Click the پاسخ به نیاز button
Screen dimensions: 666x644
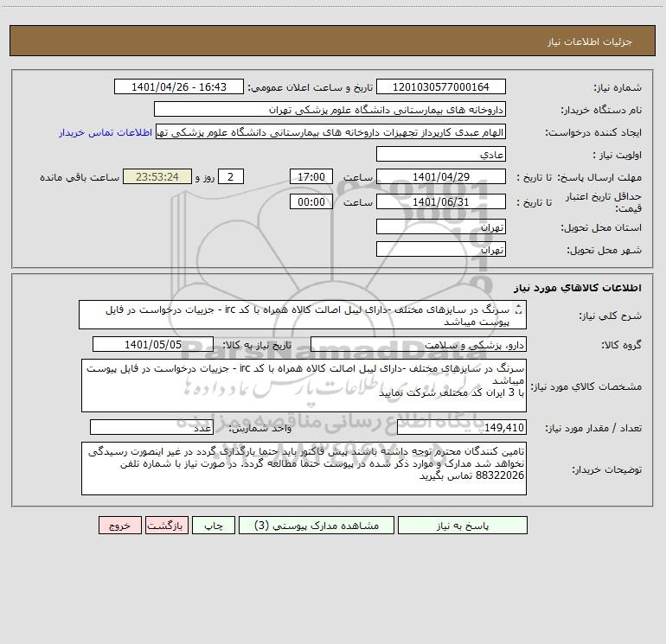[462, 525]
